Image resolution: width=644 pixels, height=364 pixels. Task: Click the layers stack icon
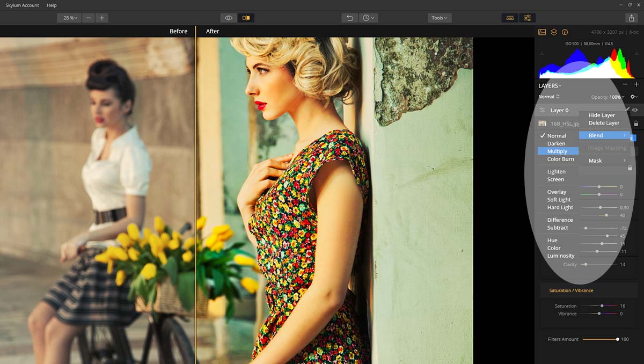[553, 32]
